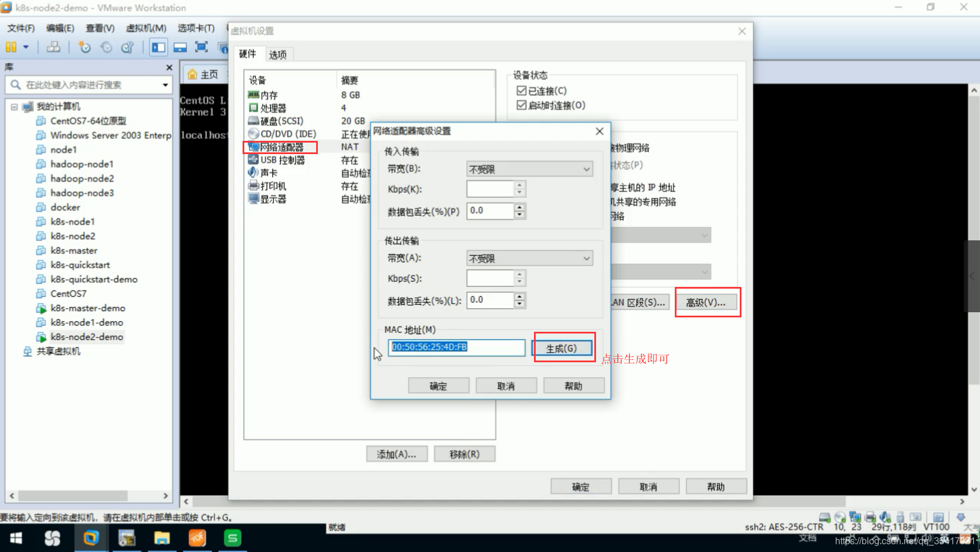Close the 网络适配器高级设置 dialog
The image size is (980, 552).
pyautogui.click(x=599, y=131)
